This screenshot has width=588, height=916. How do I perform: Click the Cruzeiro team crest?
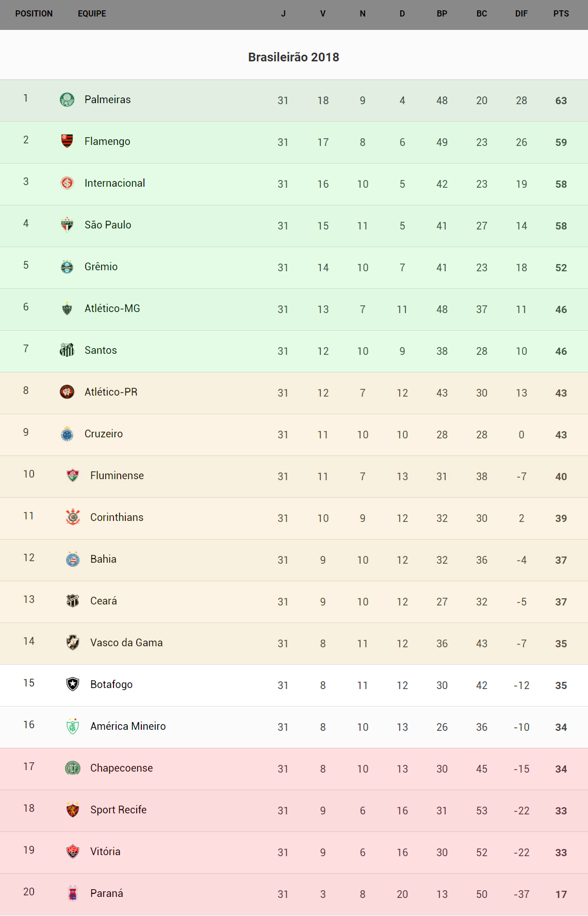[67, 434]
